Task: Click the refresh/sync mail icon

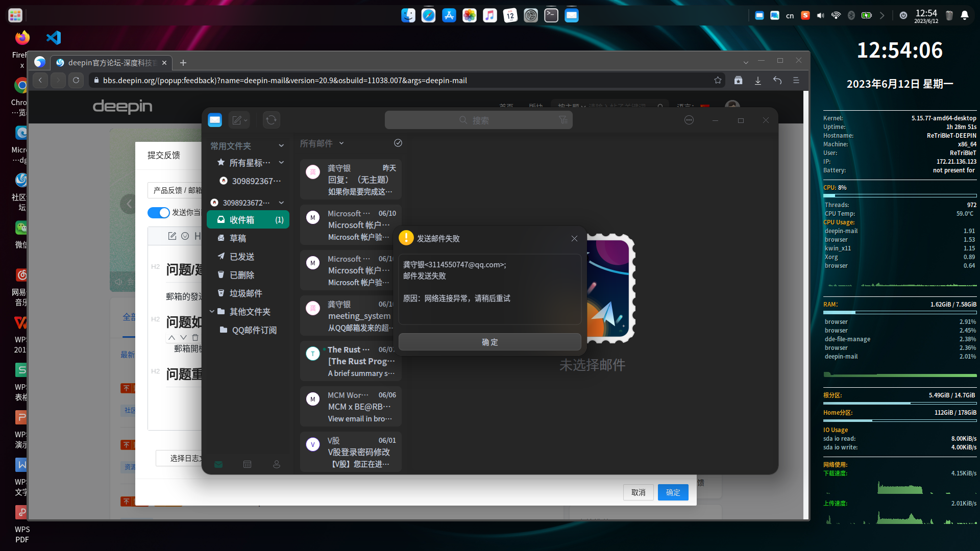Action: [x=272, y=120]
